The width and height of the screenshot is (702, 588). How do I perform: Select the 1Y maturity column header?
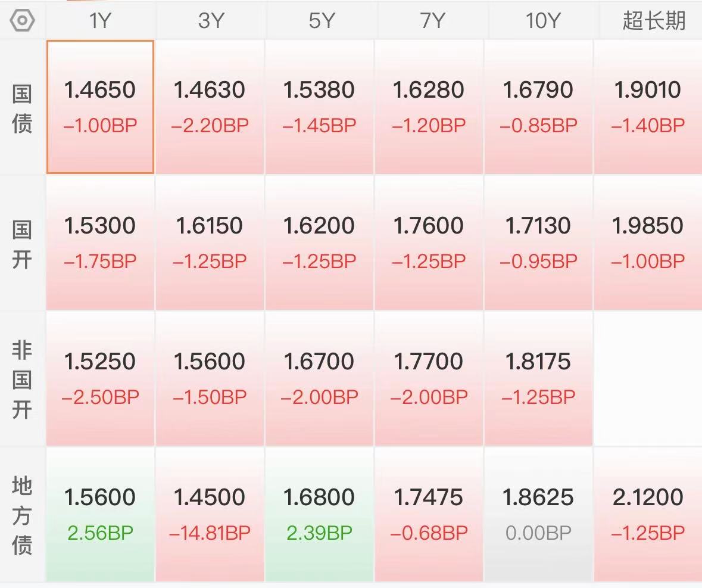(x=100, y=21)
